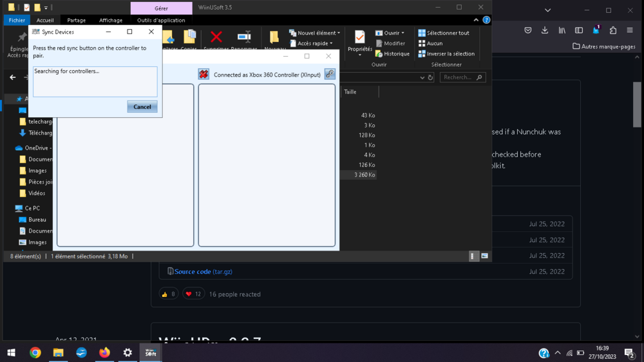Viewport: 644px width, 362px height.
Task: Expand the Ouvrir dropdown in the ribbon
Action: tap(392, 33)
